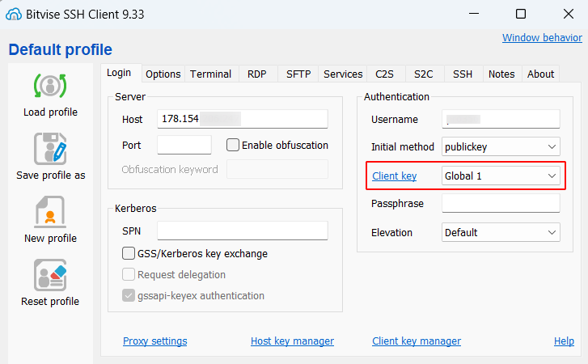Open the Client key manager link
Screen dimensions: 588x364
[416, 341]
